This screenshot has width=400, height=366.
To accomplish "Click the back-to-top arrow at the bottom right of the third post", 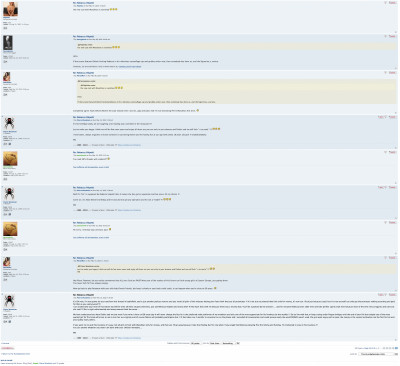I will click(x=396, y=113).
